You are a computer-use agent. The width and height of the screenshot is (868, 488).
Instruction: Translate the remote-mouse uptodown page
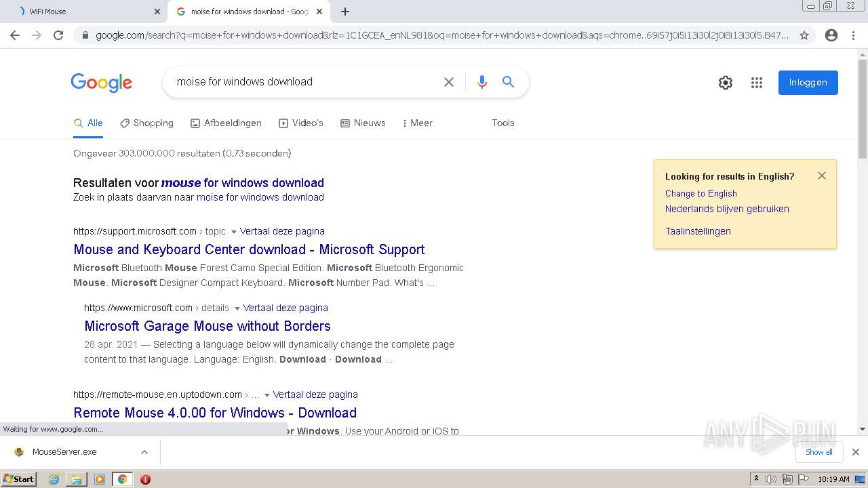315,394
